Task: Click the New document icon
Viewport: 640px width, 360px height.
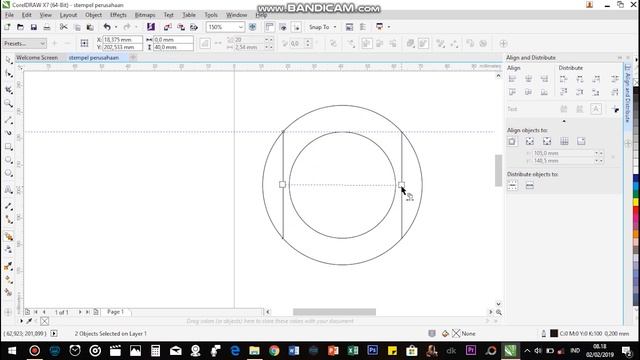Action: point(7,27)
